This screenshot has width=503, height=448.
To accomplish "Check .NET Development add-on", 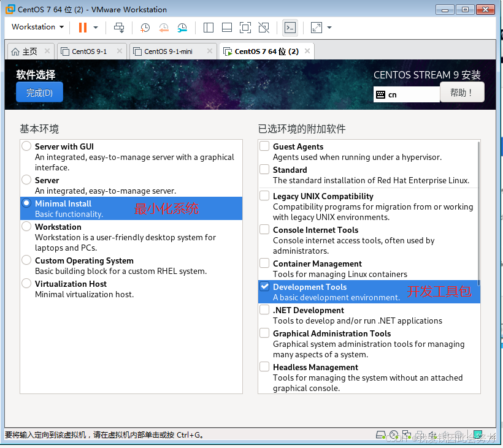I will (x=264, y=310).
